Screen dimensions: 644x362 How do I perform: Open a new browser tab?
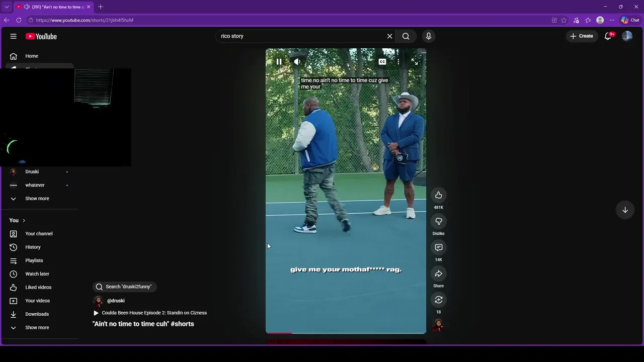[x=101, y=7]
